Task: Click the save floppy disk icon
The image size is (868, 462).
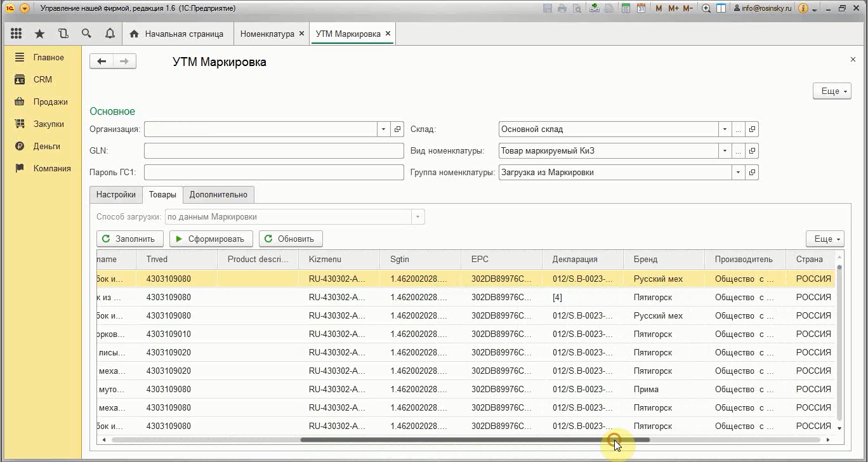Action: click(548, 8)
